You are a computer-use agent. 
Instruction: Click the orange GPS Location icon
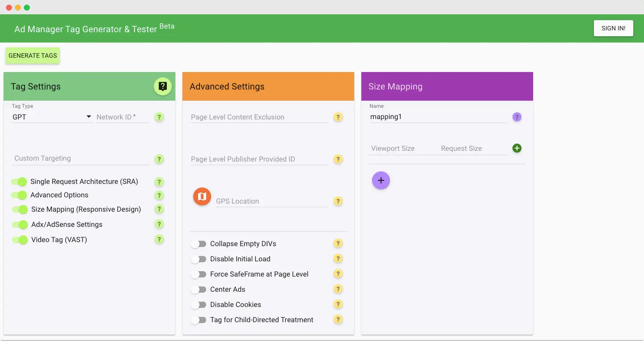[202, 196]
